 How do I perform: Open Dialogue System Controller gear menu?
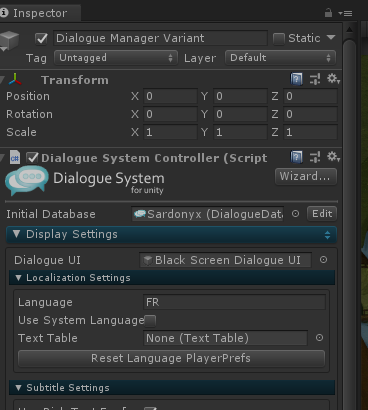[333, 157]
